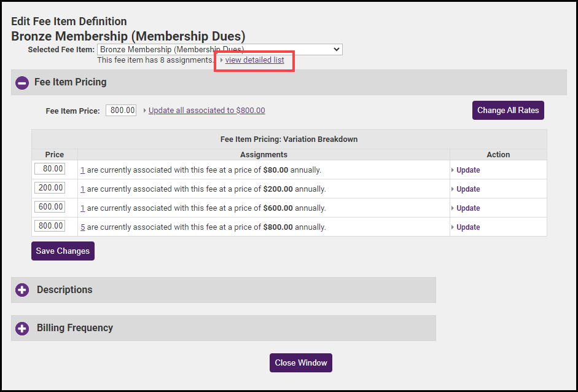Click the 80.00 price input box

[x=50, y=169]
